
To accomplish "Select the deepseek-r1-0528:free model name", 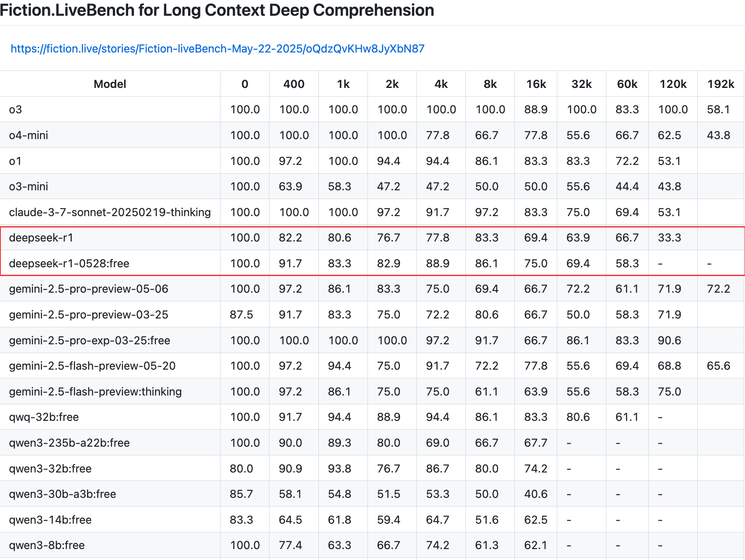I will click(69, 263).
